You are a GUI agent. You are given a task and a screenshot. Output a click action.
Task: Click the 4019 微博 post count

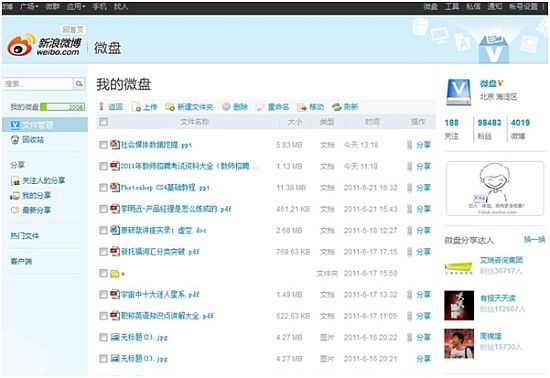click(x=520, y=129)
